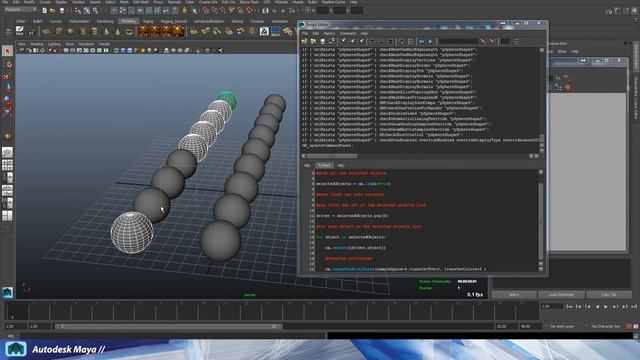Click Copy Tab button
The height and width of the screenshot is (360, 640).
click(609, 295)
